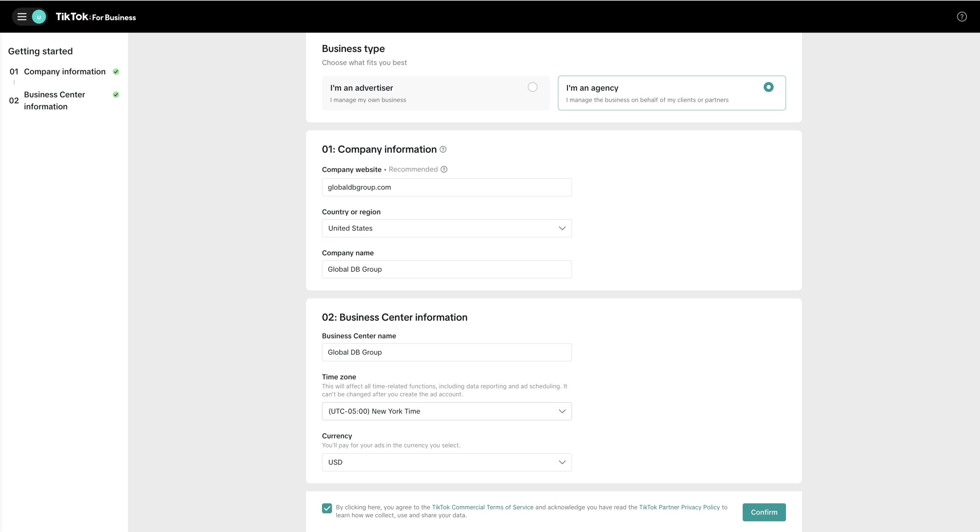Open TikTok Commercial Terms of Service link
980x532 pixels.
[482, 507]
